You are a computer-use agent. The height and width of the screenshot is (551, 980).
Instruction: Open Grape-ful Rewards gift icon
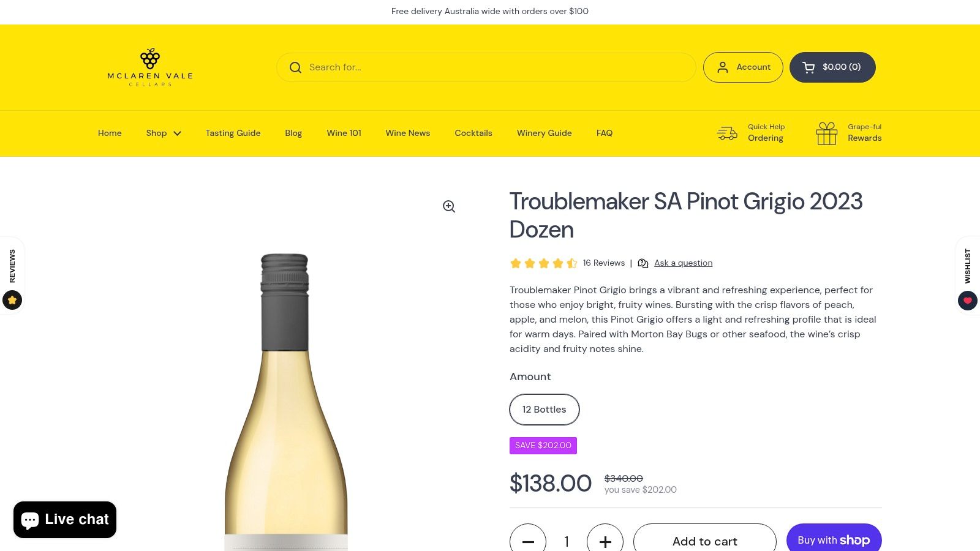pyautogui.click(x=826, y=133)
